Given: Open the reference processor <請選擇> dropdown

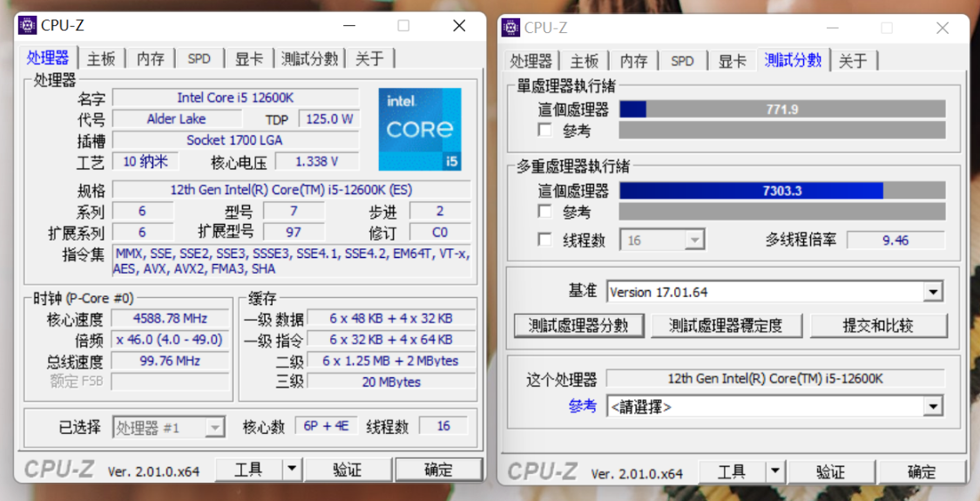Looking at the screenshot, I should [x=933, y=406].
